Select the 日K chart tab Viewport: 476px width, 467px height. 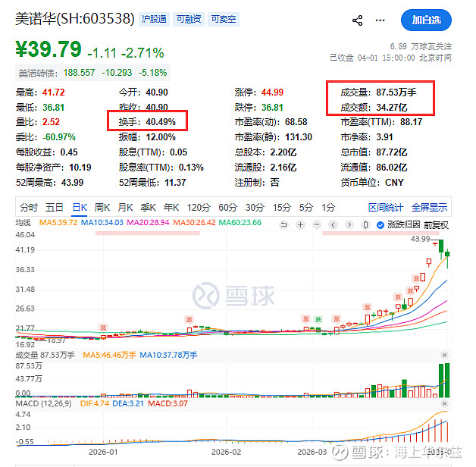pyautogui.click(x=80, y=208)
